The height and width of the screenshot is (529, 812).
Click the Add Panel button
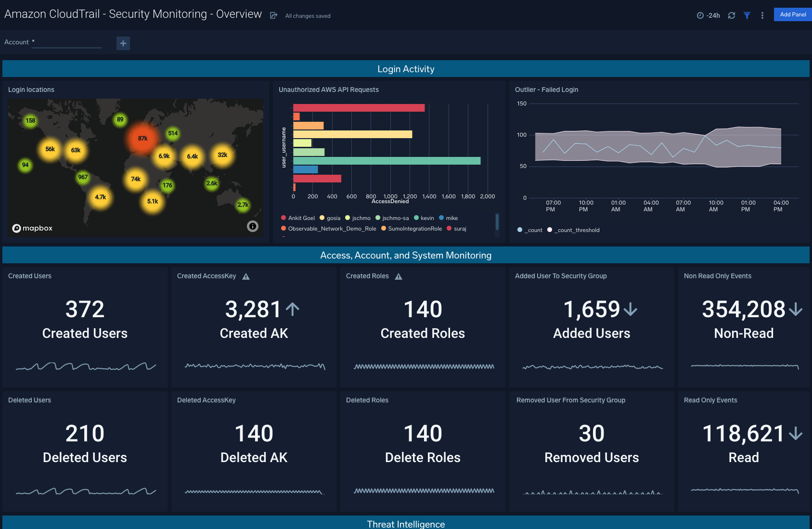pos(792,14)
